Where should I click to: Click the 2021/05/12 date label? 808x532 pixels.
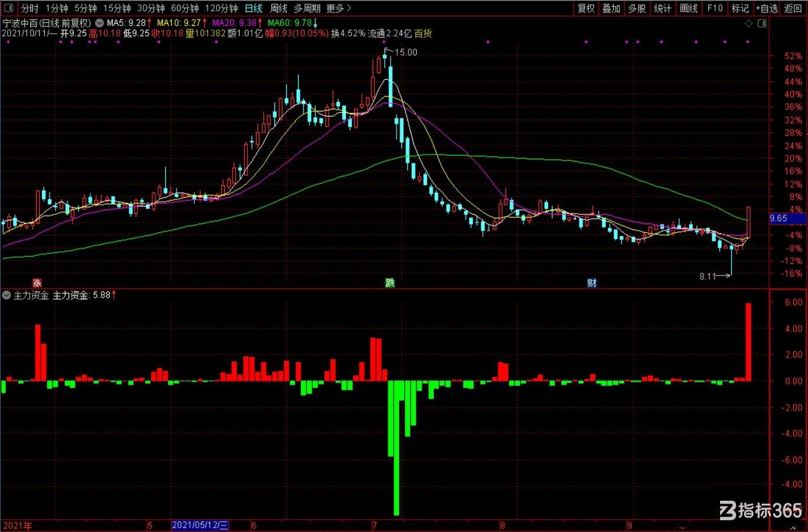click(200, 526)
